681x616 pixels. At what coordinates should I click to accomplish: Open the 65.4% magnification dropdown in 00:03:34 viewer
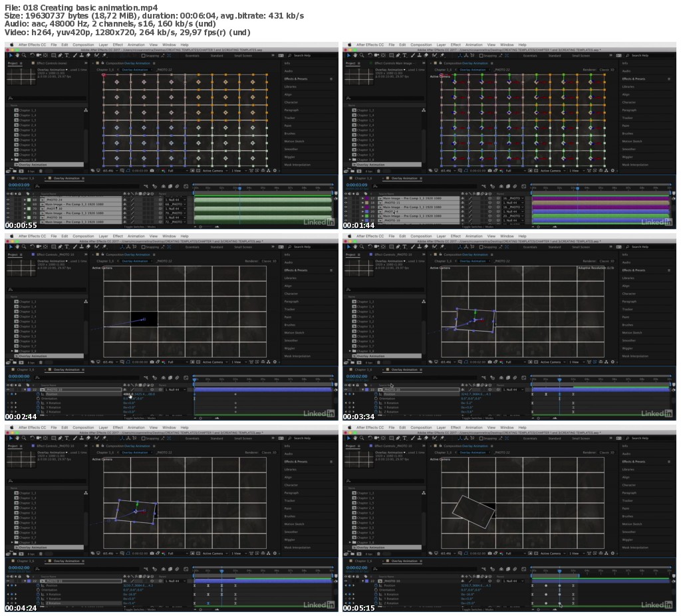[x=448, y=362]
